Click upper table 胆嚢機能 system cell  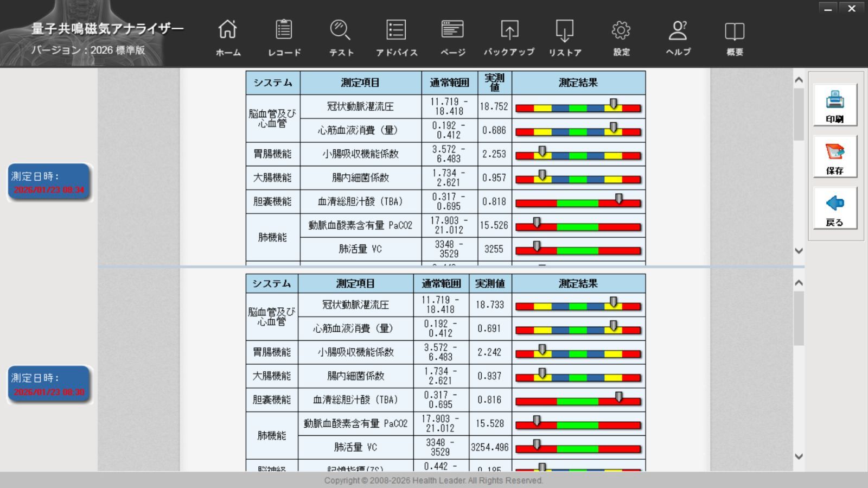tap(273, 202)
